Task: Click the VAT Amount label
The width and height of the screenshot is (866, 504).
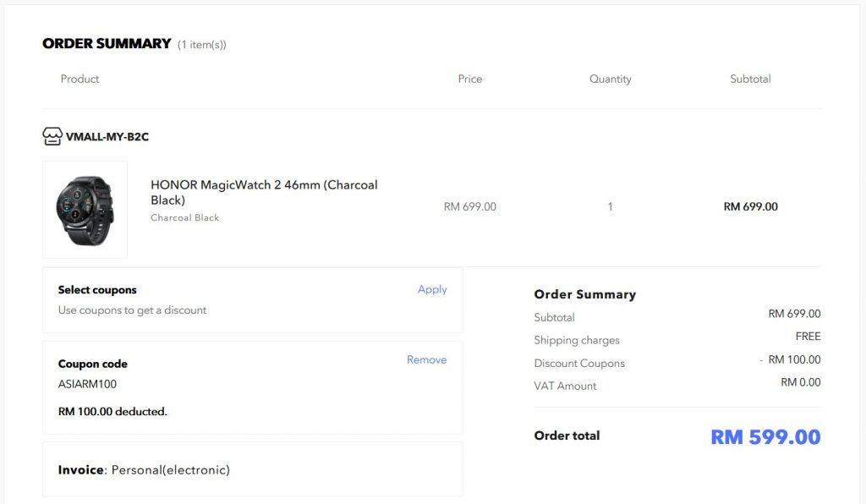Action: click(565, 386)
